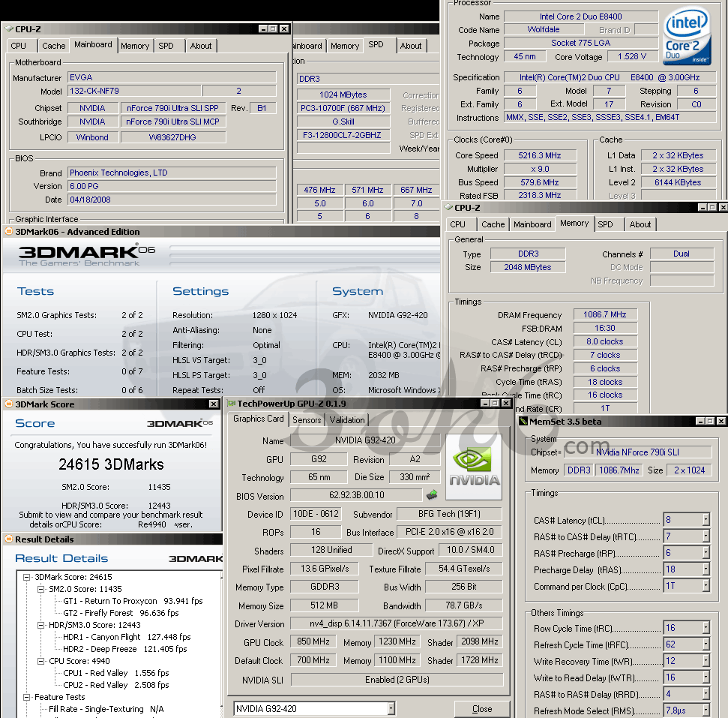Screen dimensions: 728x718
Task: Open Mainboard tab in Memory CPU-Z window
Action: coord(532,224)
